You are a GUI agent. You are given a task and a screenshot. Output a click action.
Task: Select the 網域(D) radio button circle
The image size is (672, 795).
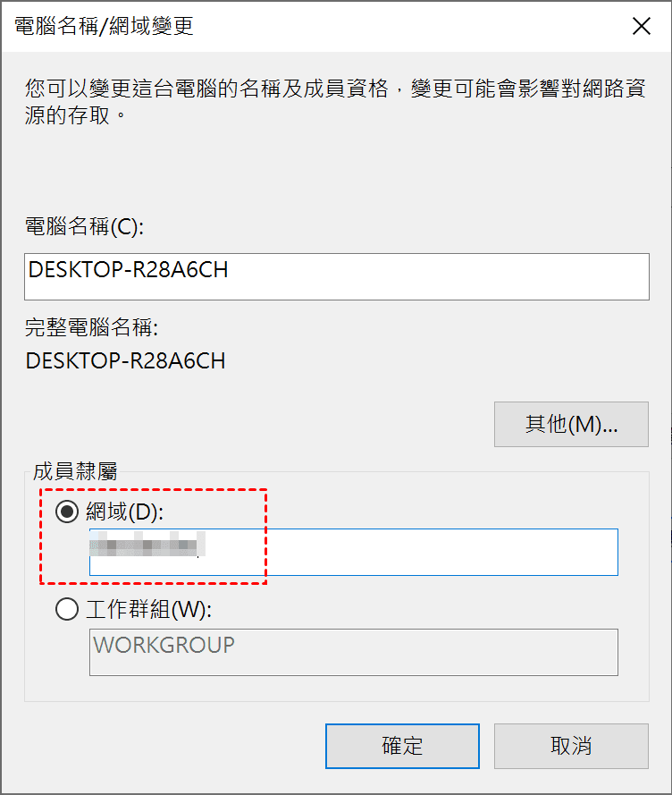coord(67,512)
